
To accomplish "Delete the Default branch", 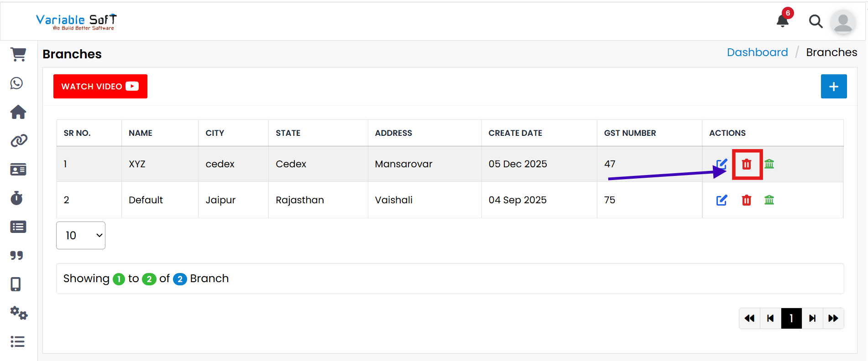I will click(747, 200).
